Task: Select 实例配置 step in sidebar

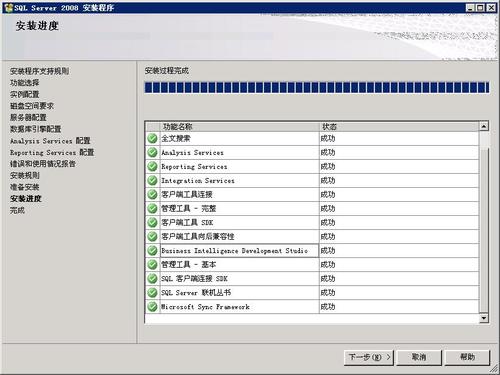Action: 25,94
